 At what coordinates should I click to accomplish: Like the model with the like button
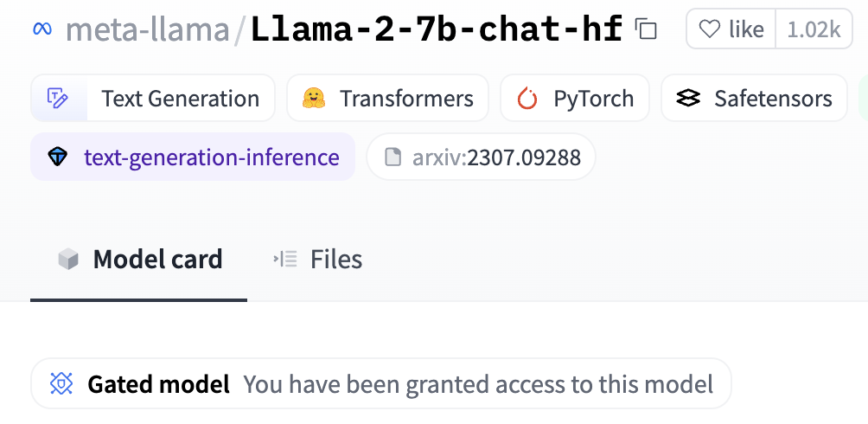point(731,29)
